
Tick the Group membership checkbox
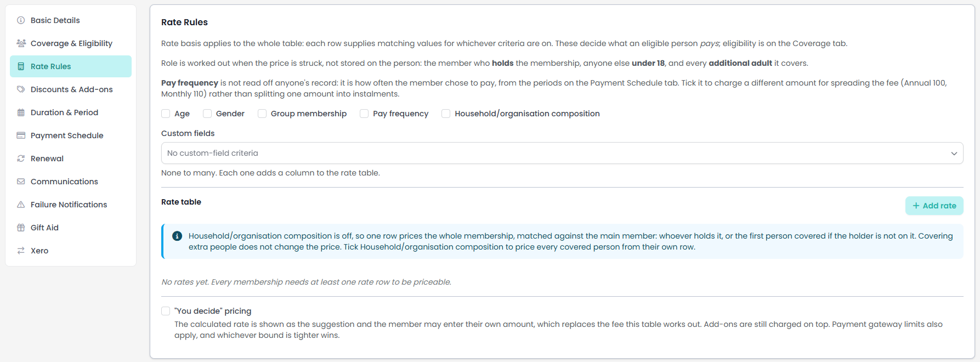point(262,114)
